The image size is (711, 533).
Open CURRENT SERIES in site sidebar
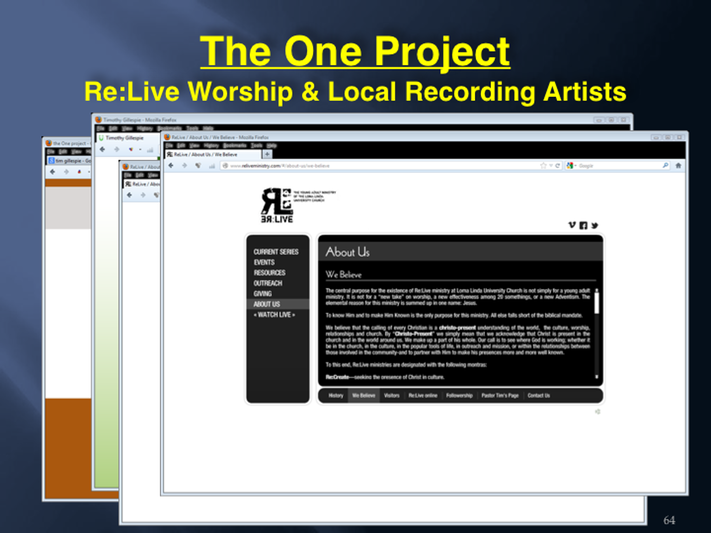[276, 252]
